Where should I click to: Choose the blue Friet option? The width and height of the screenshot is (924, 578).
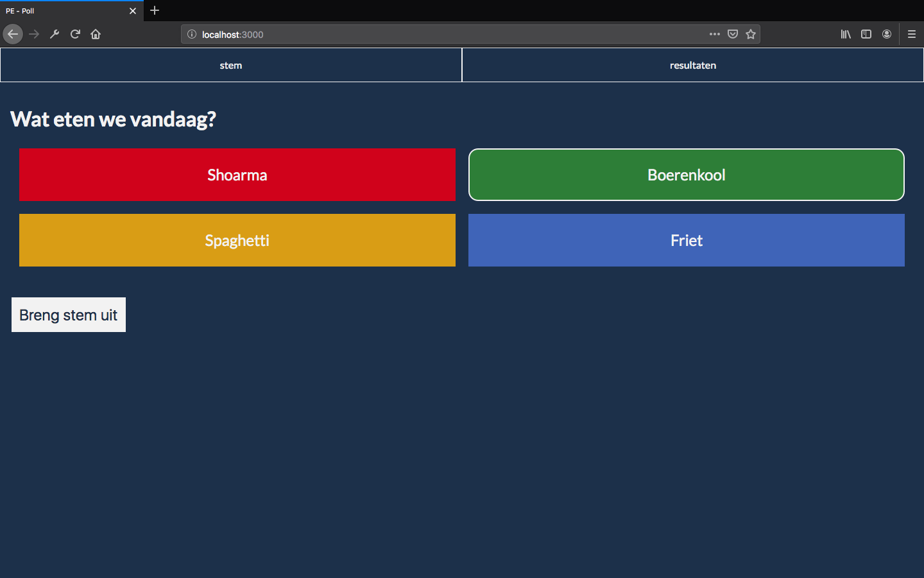[x=687, y=240]
